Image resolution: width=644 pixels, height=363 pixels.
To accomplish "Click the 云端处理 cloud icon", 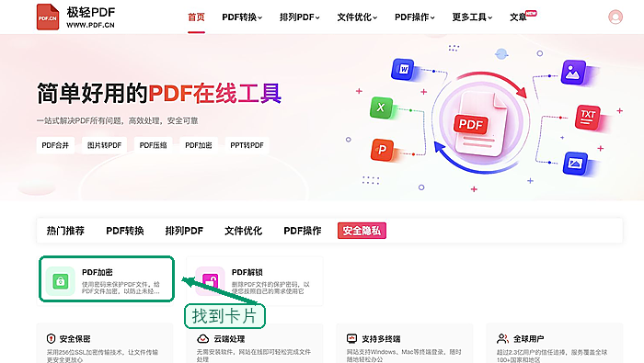I will [x=203, y=339].
